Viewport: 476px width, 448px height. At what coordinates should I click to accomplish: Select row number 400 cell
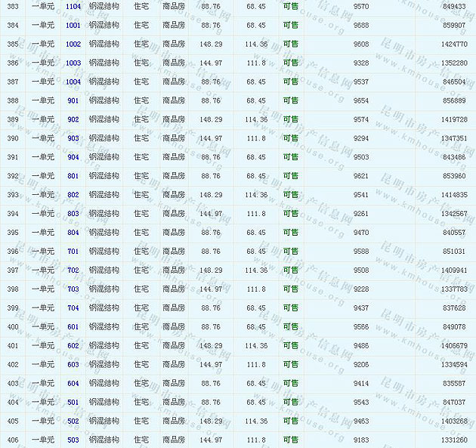point(13,327)
